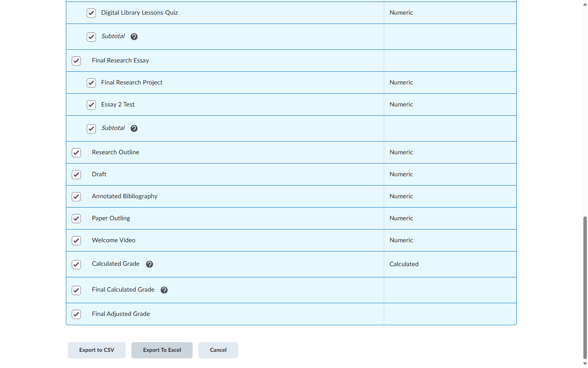Toggle the Essay 2 Test checkbox
The image size is (588, 368).
coord(91,105)
